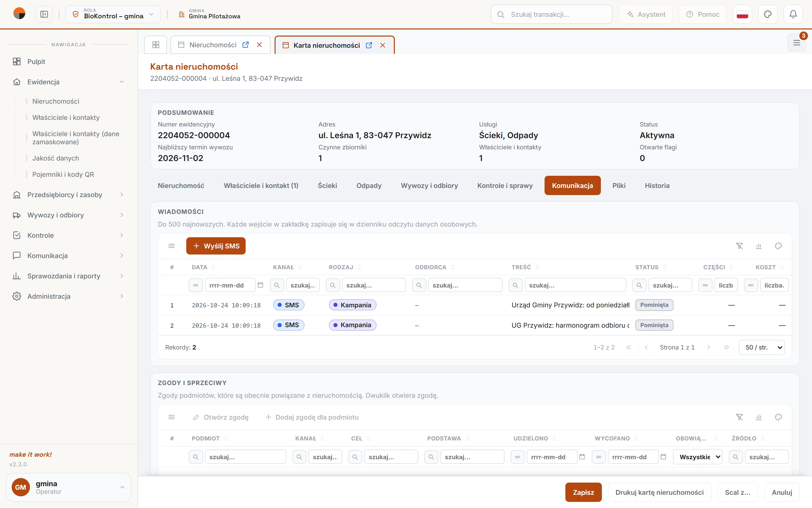Viewport: 812px width, 508px height.
Task: Open the 50 / str. page size dropdown
Action: tap(761, 347)
